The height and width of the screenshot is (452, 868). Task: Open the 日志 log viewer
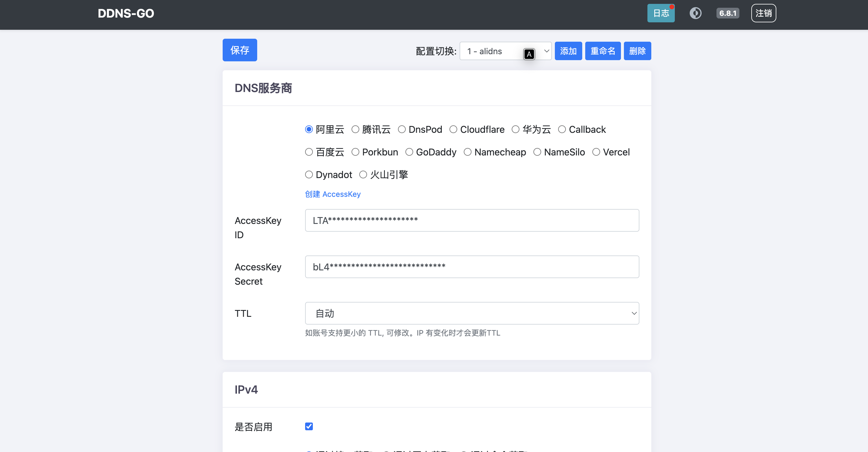click(661, 13)
